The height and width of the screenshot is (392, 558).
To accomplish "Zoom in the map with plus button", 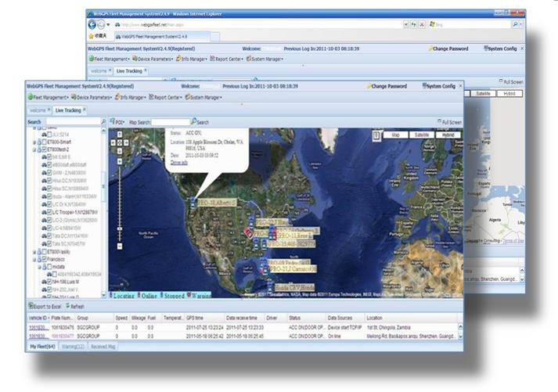I will pyautogui.click(x=120, y=162).
